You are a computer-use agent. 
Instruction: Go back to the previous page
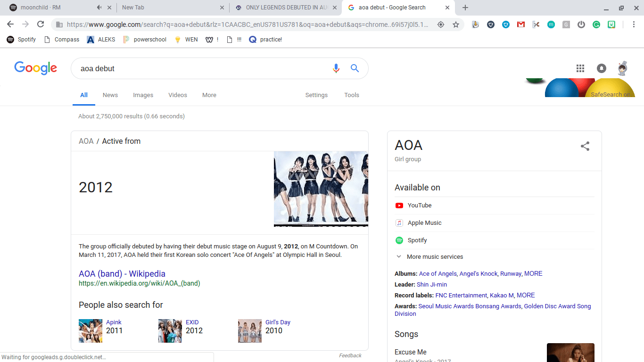[10, 25]
